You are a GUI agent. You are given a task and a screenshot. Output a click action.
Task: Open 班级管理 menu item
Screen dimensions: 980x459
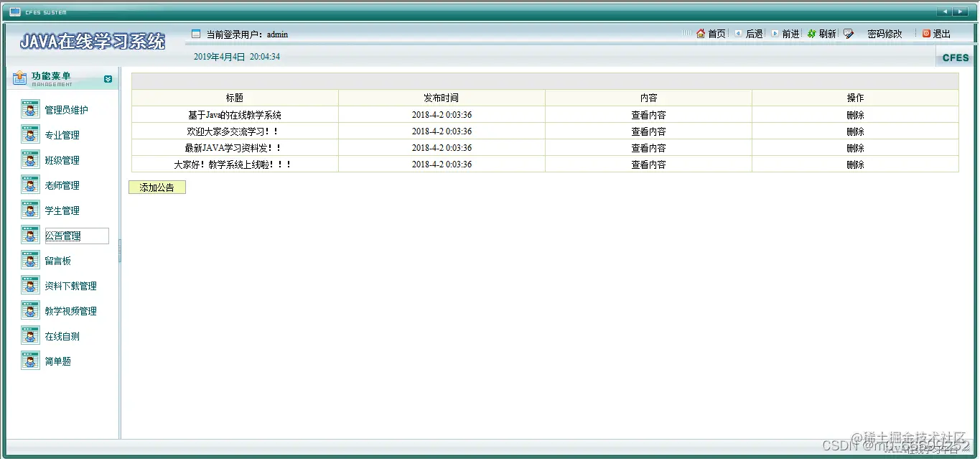coord(62,160)
